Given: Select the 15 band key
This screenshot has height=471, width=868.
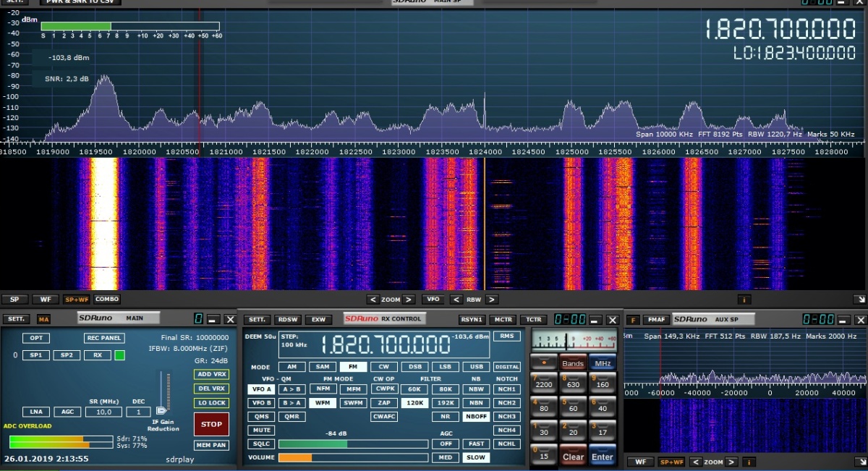Looking at the screenshot, I should click(544, 455).
